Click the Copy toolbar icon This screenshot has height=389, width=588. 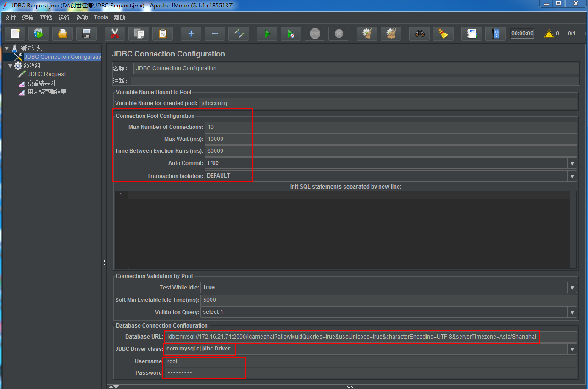139,33
